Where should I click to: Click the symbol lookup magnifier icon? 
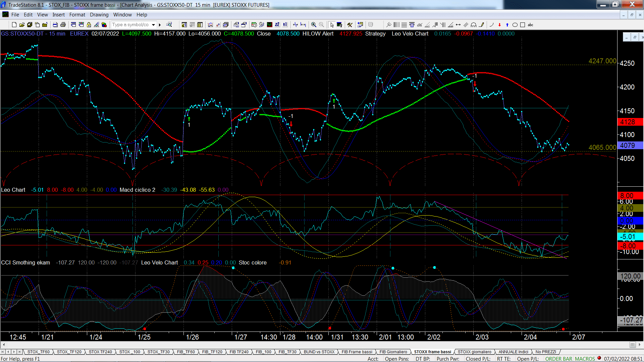click(x=169, y=25)
